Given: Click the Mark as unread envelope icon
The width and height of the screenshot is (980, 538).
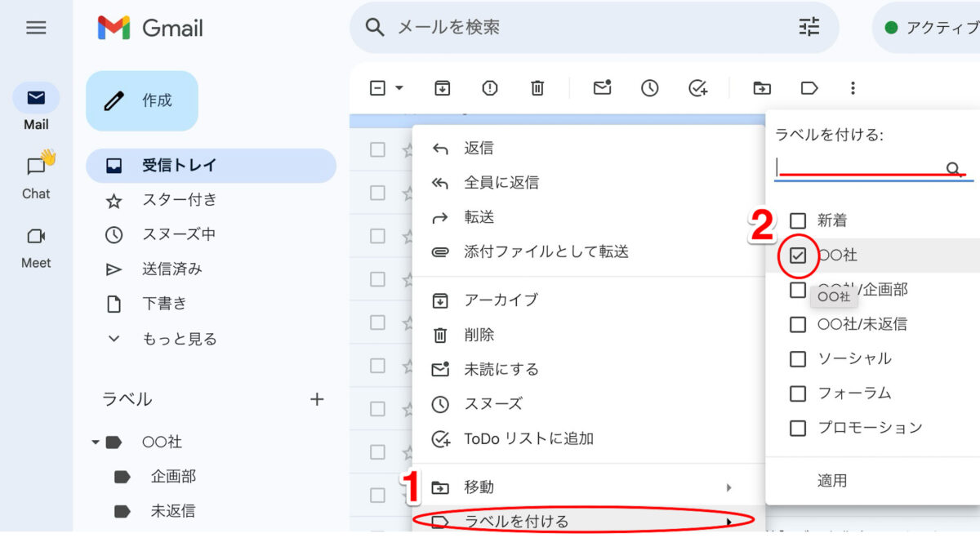Looking at the screenshot, I should click(x=602, y=87).
